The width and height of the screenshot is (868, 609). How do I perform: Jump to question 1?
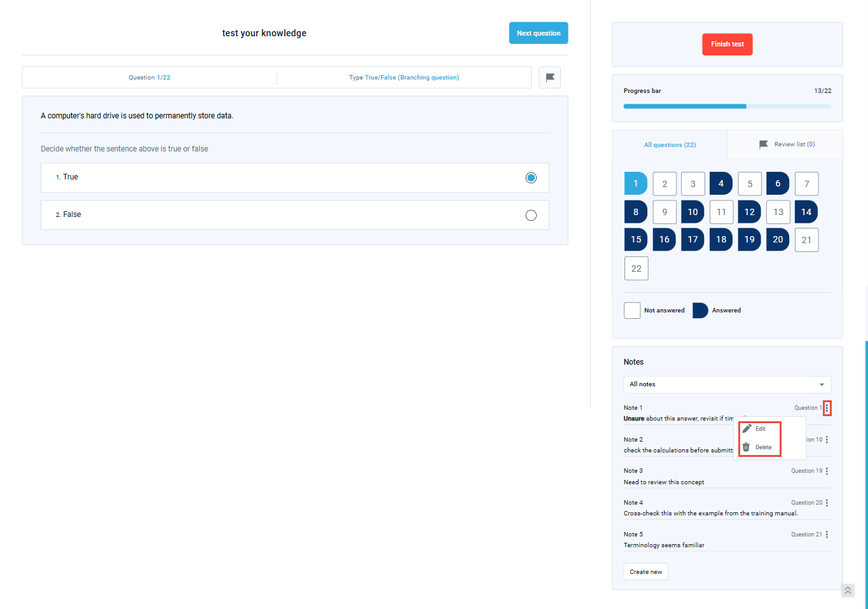click(x=636, y=184)
